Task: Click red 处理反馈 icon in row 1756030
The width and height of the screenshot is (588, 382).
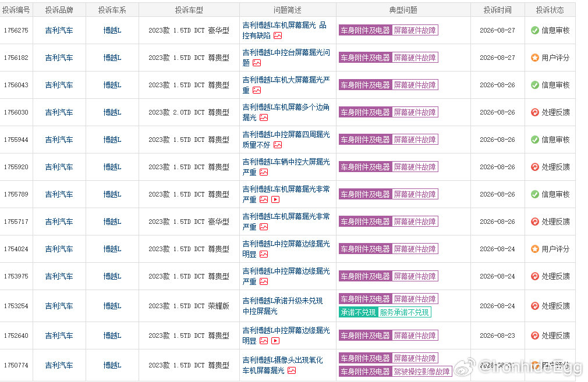Action: pyautogui.click(x=535, y=112)
